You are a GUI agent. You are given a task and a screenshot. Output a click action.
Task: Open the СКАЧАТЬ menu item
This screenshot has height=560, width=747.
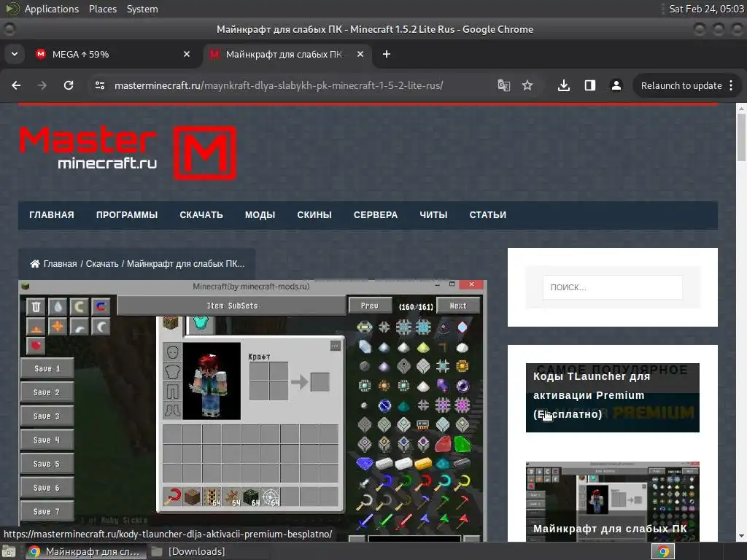tap(201, 215)
